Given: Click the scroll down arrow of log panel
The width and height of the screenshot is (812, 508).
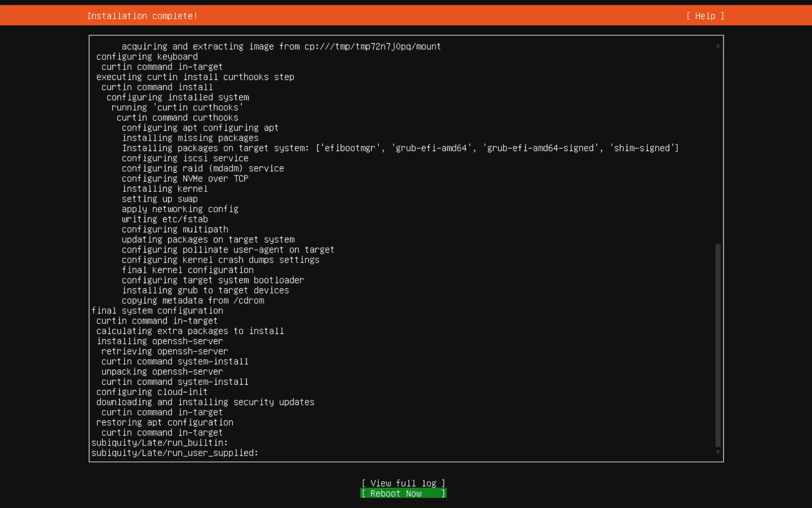Looking at the screenshot, I should tap(718, 452).
